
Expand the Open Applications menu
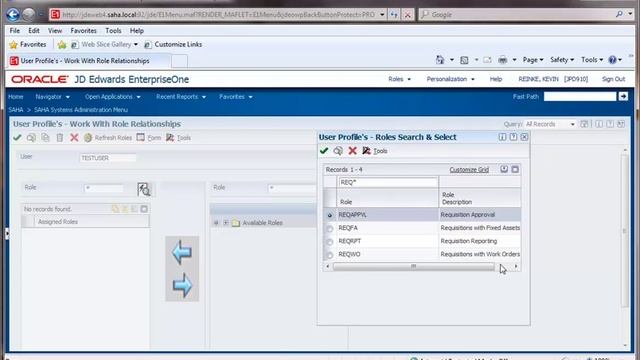[113, 97]
